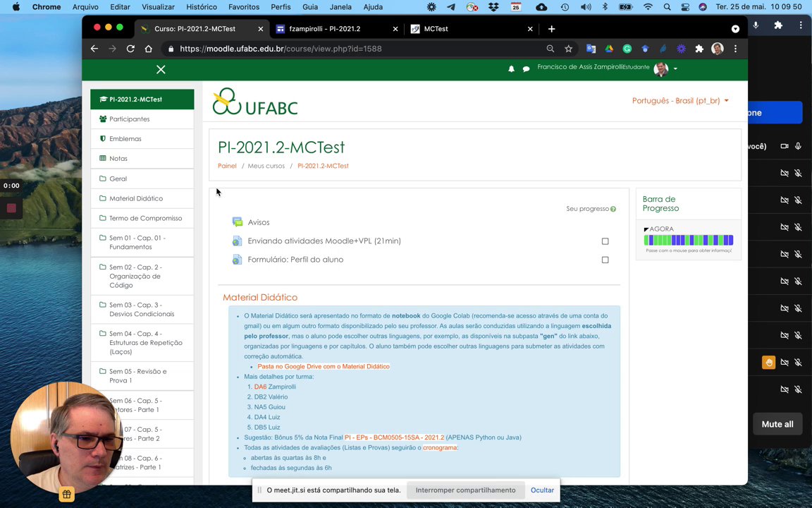
Task: Click Interromper compartilhamento button
Action: 465,490
